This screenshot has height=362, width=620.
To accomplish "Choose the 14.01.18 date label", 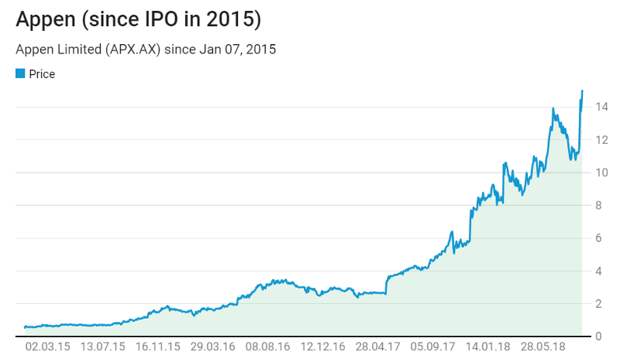I will tap(488, 347).
